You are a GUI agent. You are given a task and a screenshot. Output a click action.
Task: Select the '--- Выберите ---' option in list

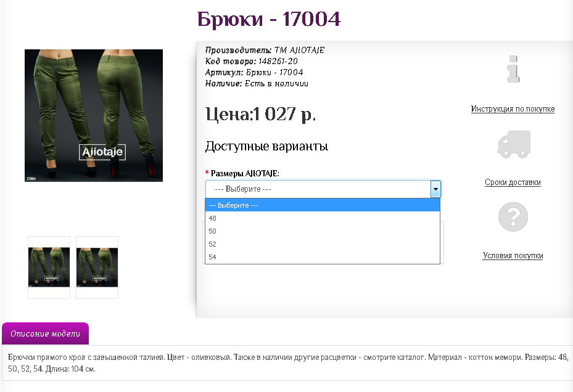323,205
